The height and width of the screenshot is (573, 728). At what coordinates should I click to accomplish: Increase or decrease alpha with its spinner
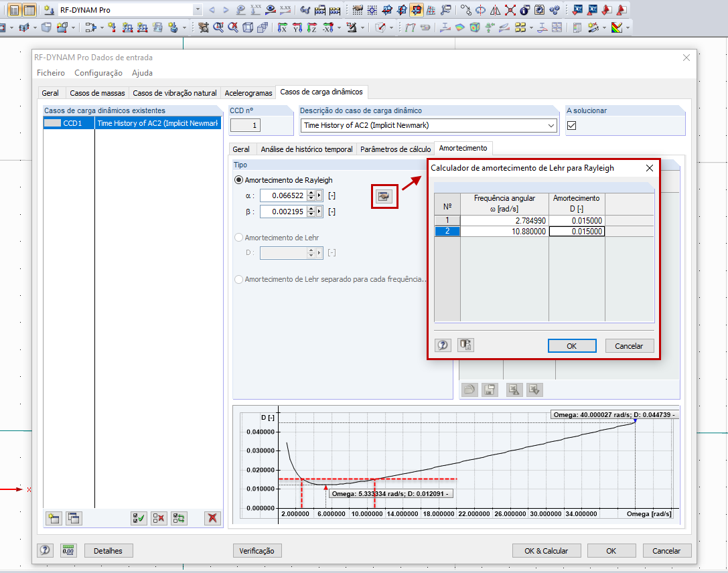click(311, 195)
